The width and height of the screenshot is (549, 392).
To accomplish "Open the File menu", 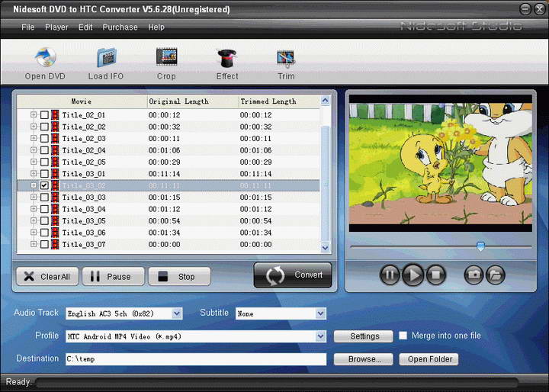I will [27, 27].
